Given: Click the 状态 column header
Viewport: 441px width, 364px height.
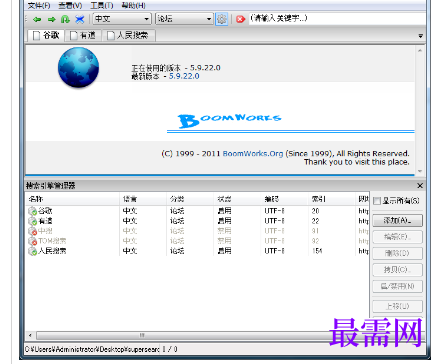Looking at the screenshot, I should tap(237, 199).
